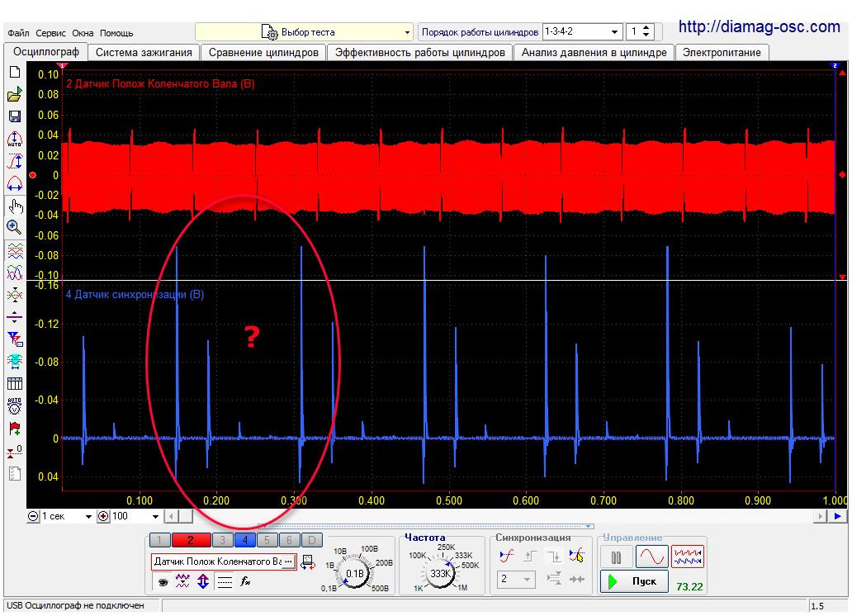Open the Сервис menu
This screenshot has width=852, height=616.
(x=50, y=33)
